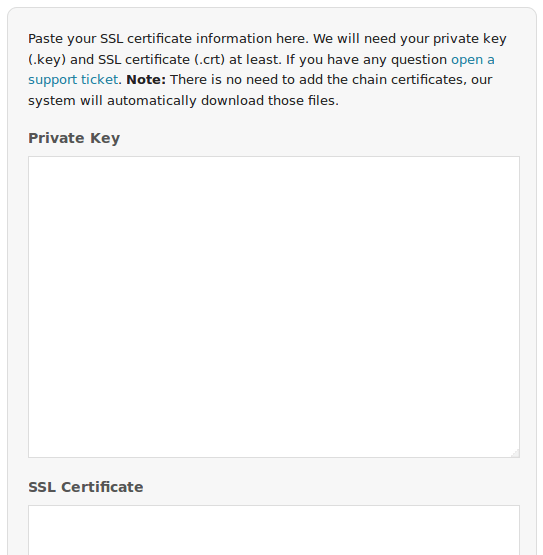
Task: Click the word 'system' on the last instruction line
Action: tap(52, 101)
